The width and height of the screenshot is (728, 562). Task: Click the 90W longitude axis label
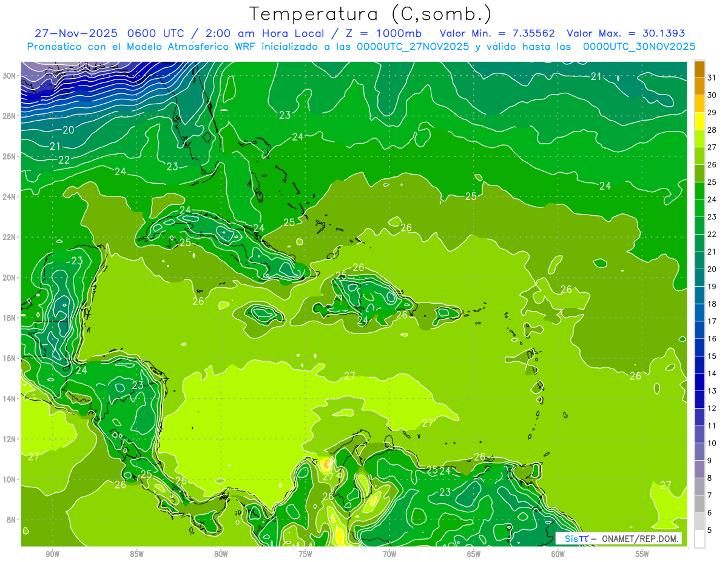[53, 554]
